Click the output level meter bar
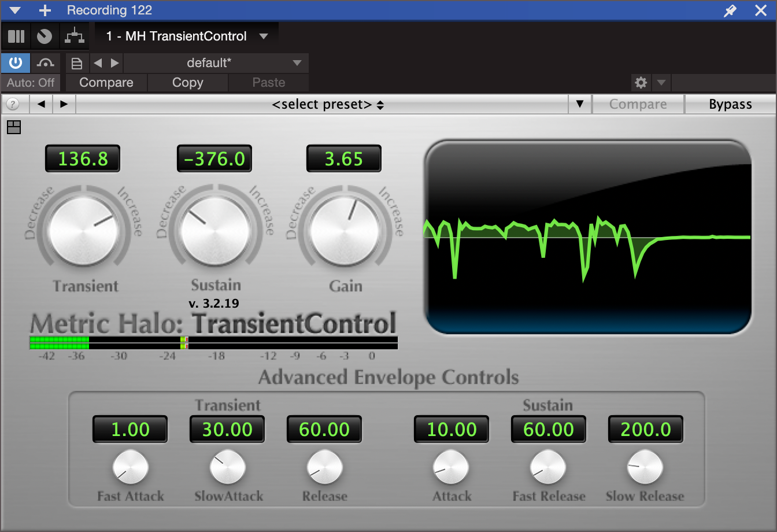This screenshot has height=532, width=777. click(x=213, y=343)
